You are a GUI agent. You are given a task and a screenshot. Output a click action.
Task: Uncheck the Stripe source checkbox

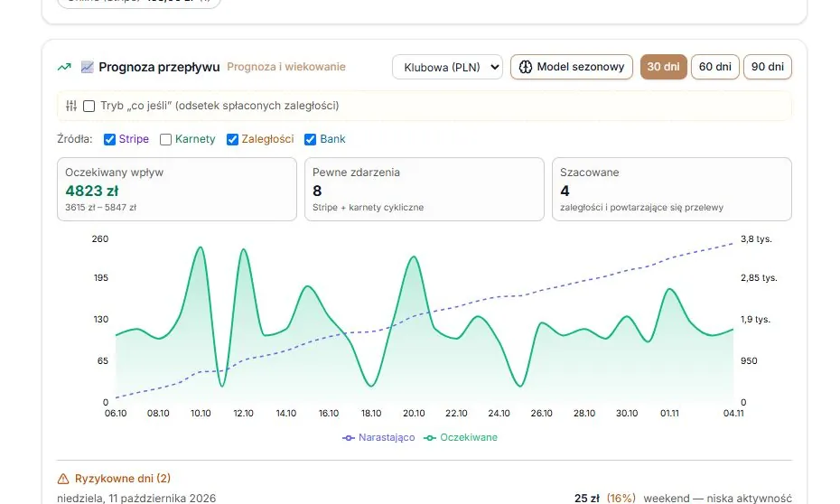coord(109,139)
